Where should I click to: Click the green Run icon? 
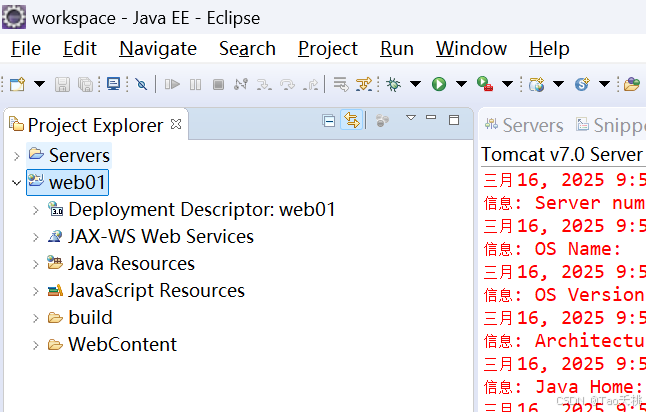(x=439, y=84)
